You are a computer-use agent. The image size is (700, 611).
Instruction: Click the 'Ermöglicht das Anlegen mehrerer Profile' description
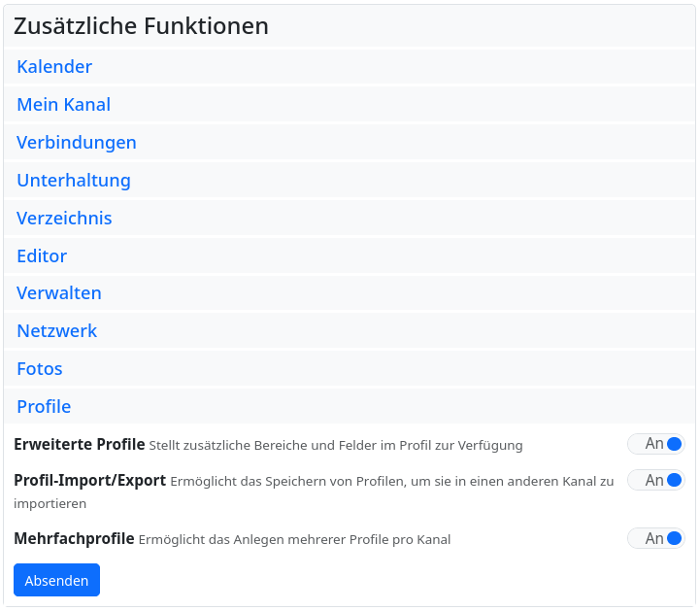click(x=294, y=539)
